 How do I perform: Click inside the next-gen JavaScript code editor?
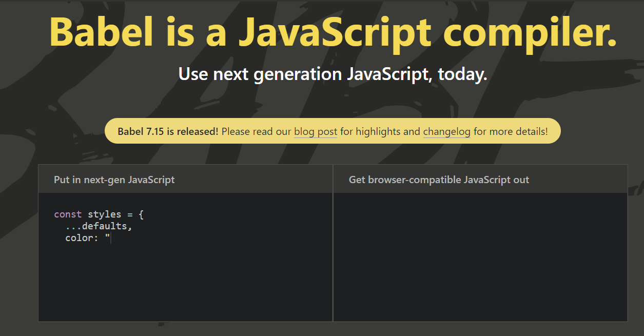(x=185, y=257)
